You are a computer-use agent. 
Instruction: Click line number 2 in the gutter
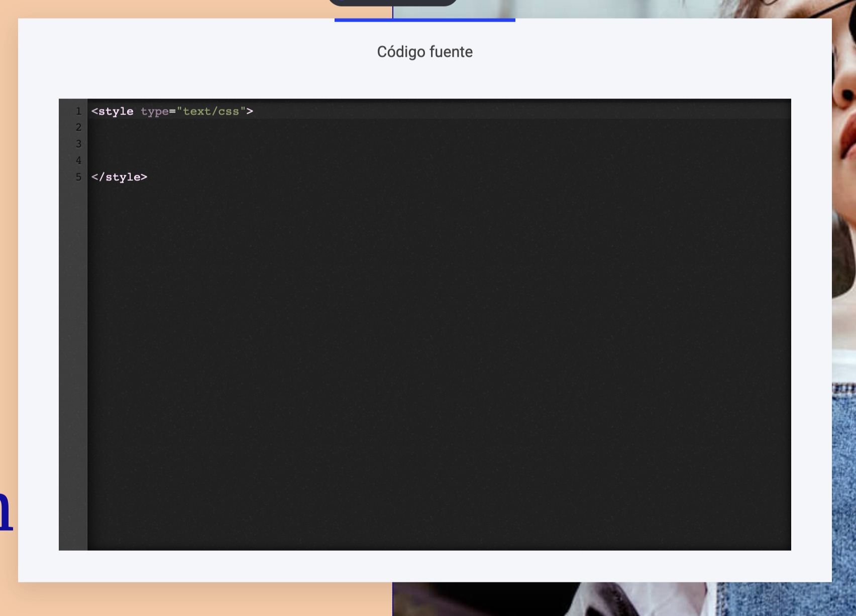pyautogui.click(x=78, y=128)
